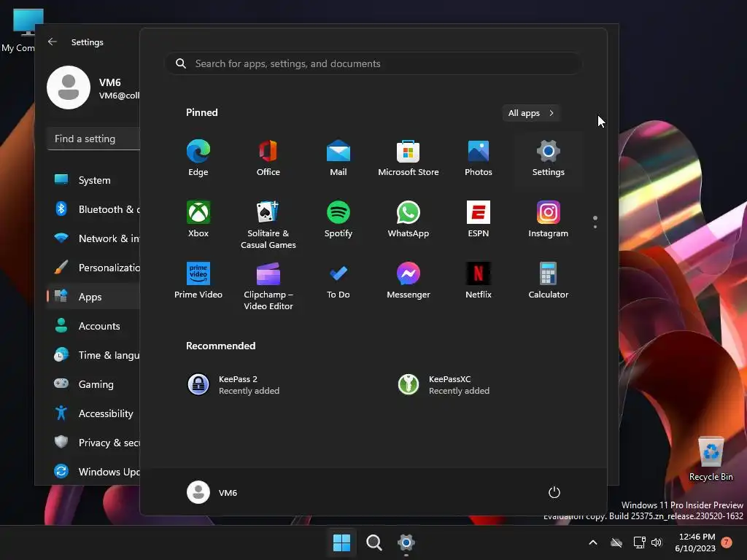Click the OneDrive cloud tray icon

pyautogui.click(x=616, y=542)
